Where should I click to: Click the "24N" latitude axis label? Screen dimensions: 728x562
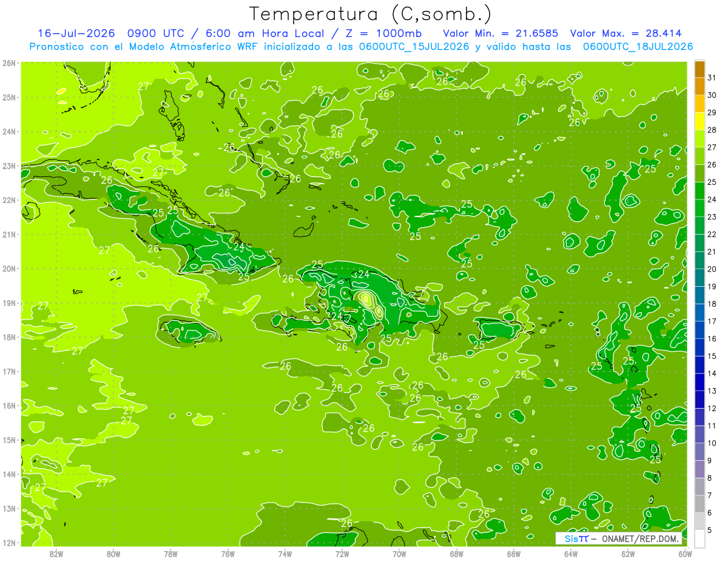pyautogui.click(x=9, y=132)
